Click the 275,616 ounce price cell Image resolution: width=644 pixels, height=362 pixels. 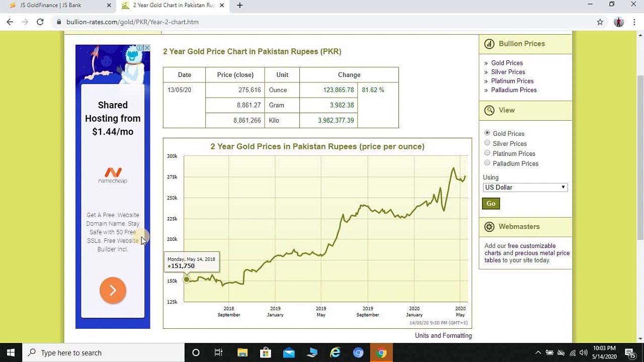point(235,90)
